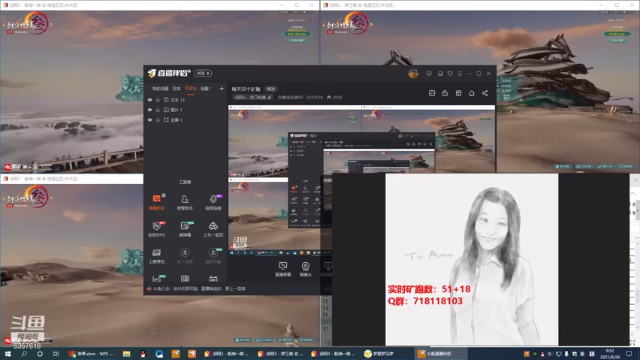Open the 抽奖 gift tool beside 全民乐PK
This screenshot has width=640, height=360.
[185, 229]
